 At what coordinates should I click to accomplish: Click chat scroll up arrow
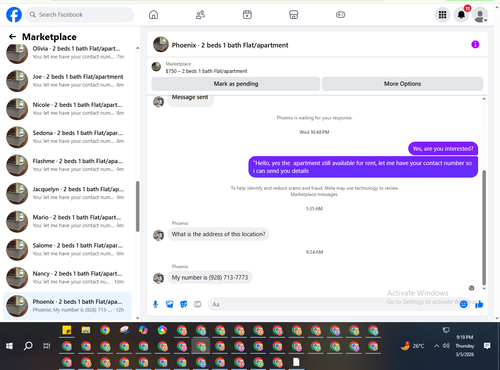point(484,99)
